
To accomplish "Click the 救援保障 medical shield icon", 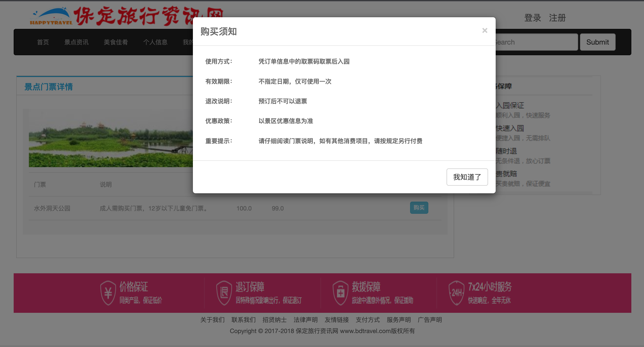I will [340, 293].
